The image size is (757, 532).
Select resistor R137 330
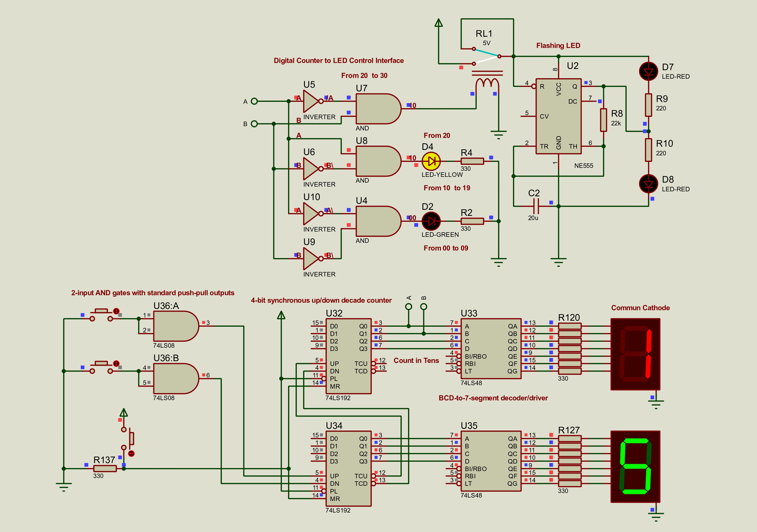[x=105, y=468]
